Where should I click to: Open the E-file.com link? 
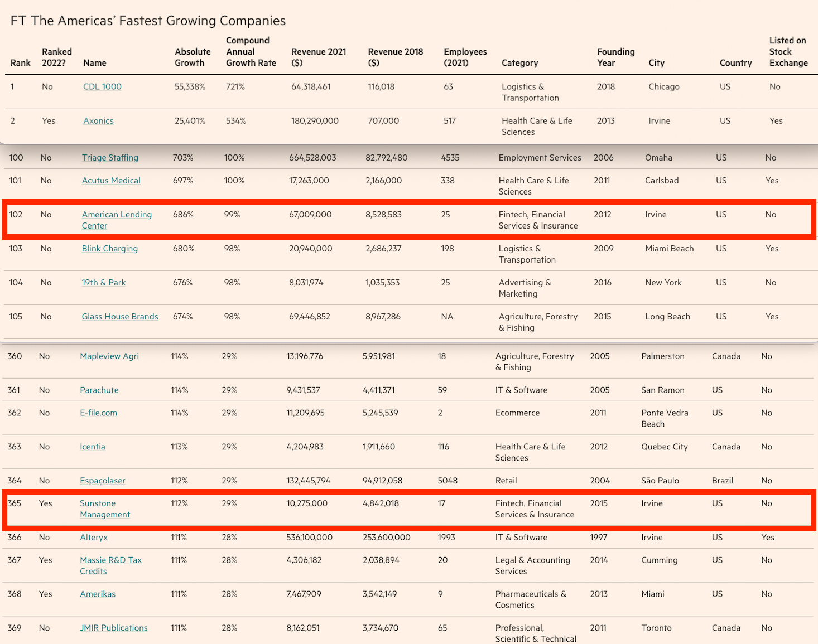point(99,413)
